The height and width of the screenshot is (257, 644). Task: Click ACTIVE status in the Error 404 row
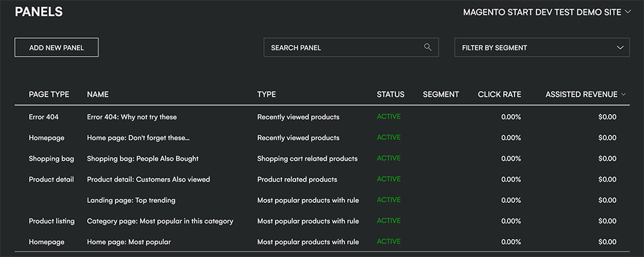[x=388, y=117]
